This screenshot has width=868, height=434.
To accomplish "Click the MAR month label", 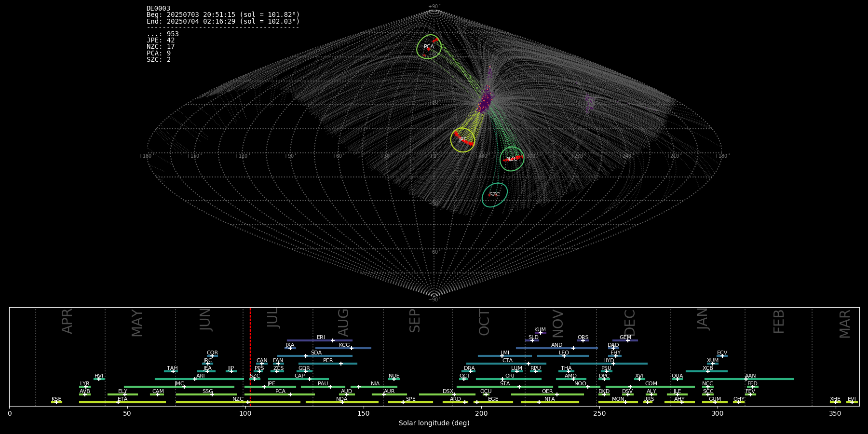I will (x=845, y=324).
